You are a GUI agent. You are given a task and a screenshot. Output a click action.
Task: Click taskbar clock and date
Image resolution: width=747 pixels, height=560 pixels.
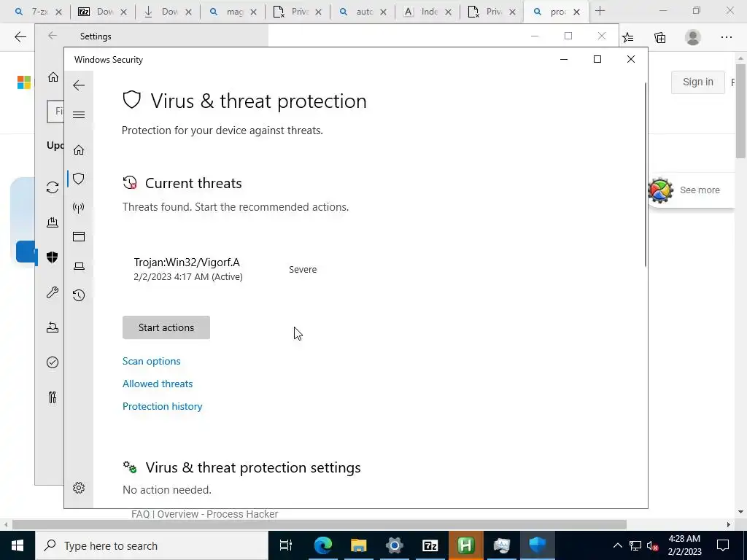[x=684, y=545]
